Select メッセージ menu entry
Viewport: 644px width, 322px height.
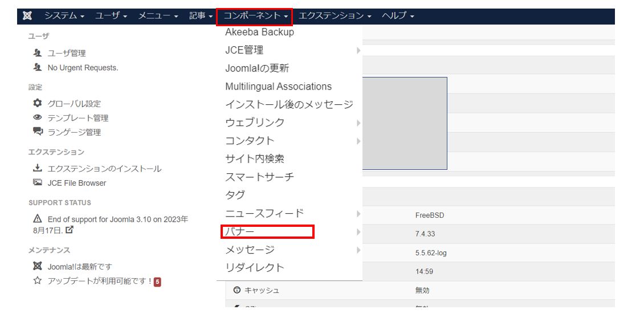[x=250, y=250]
